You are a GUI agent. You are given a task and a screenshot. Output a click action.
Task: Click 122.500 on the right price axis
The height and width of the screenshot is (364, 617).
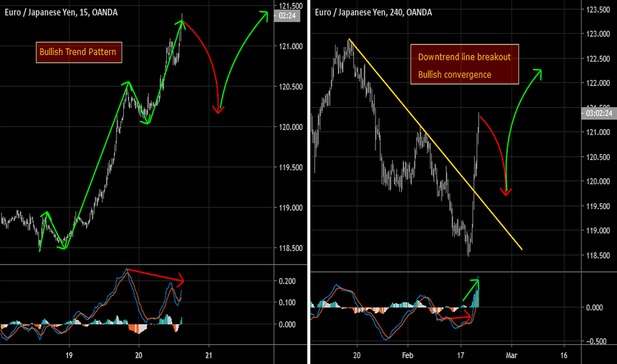[598, 59]
